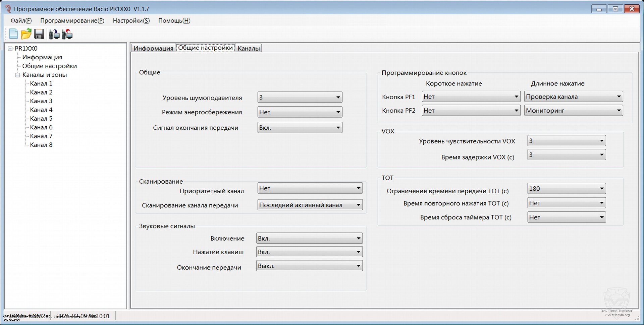Select Общие настройки in the left tree
Viewport: 644px width, 325px height.
pyautogui.click(x=49, y=66)
